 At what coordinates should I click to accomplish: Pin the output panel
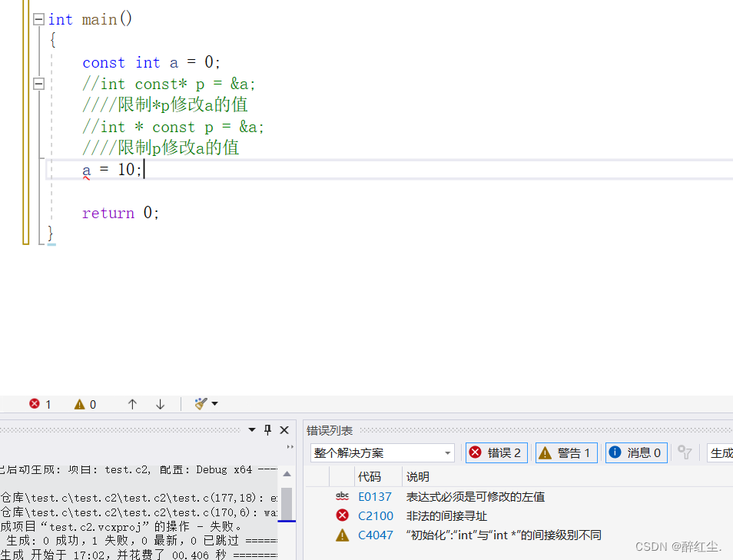click(x=267, y=429)
